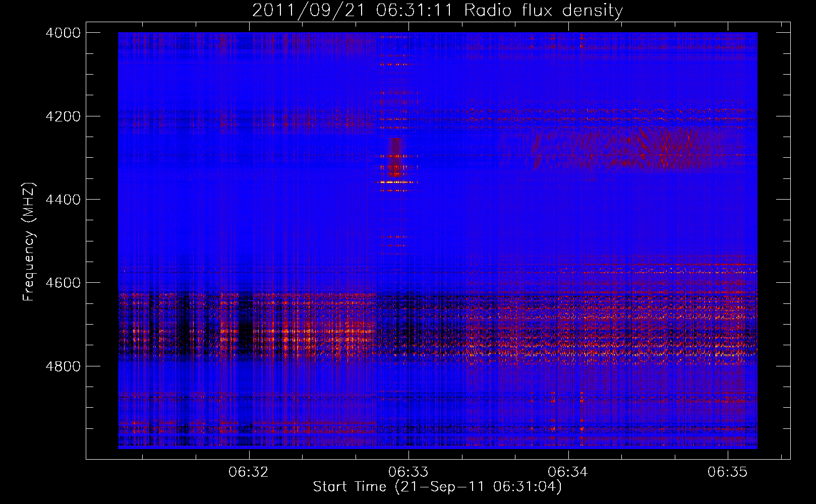Click the 4800 frequency tick label

63,366
